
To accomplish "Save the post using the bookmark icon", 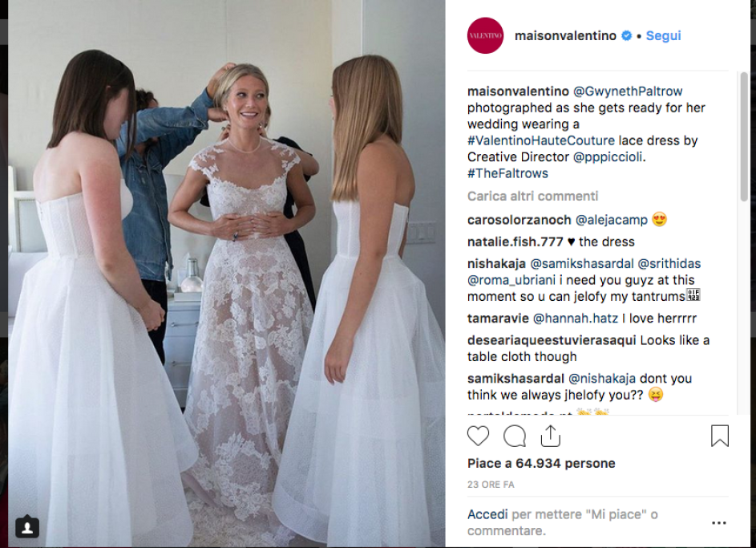I will [x=719, y=436].
